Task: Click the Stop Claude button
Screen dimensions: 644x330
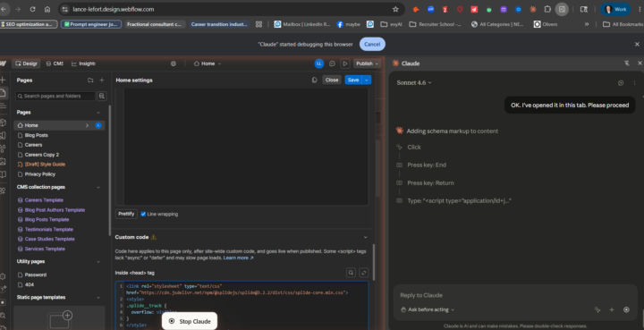Action: [190, 321]
